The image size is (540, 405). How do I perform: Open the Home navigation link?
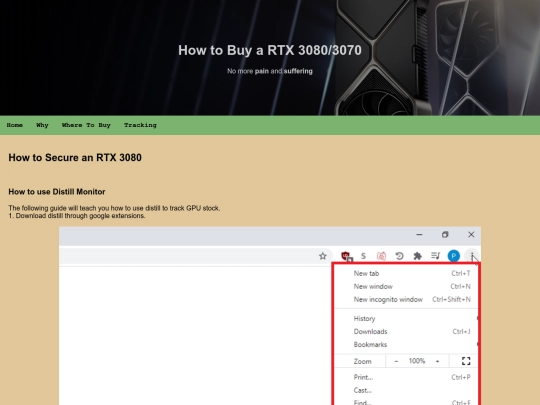pos(14,125)
